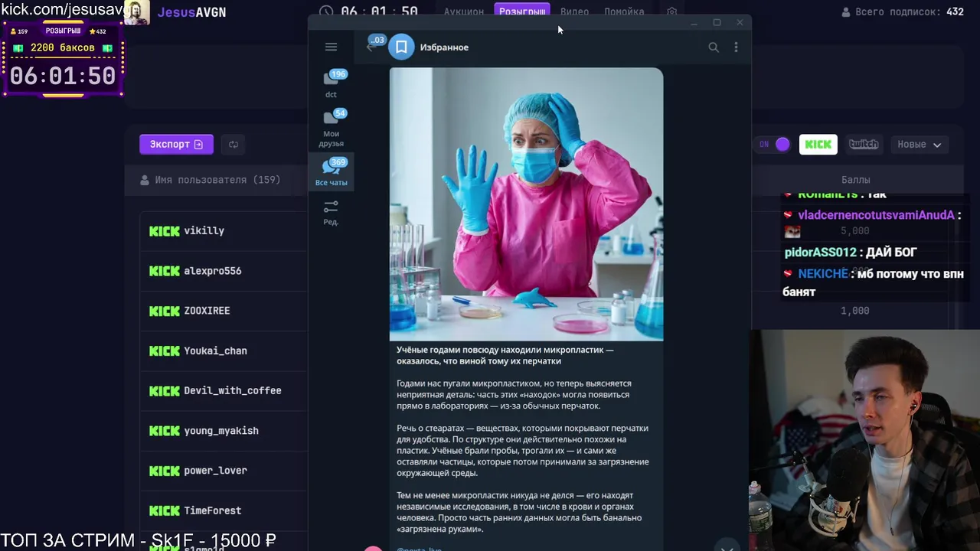Click the subscribers icon by Всего подписок
The height and width of the screenshot is (551, 980).
(x=846, y=12)
